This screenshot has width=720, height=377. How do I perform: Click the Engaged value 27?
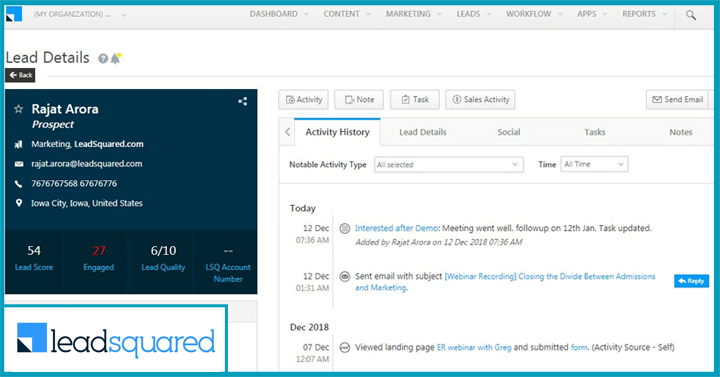99,251
